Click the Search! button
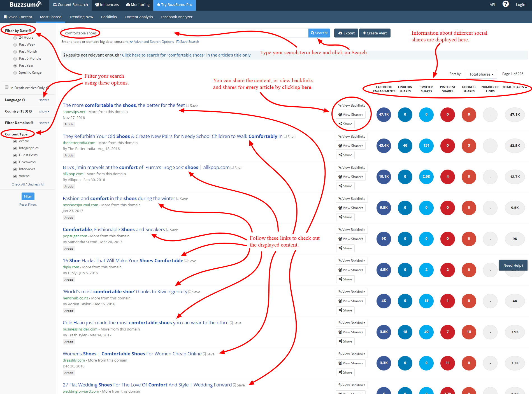This screenshot has height=394, width=532. click(319, 33)
